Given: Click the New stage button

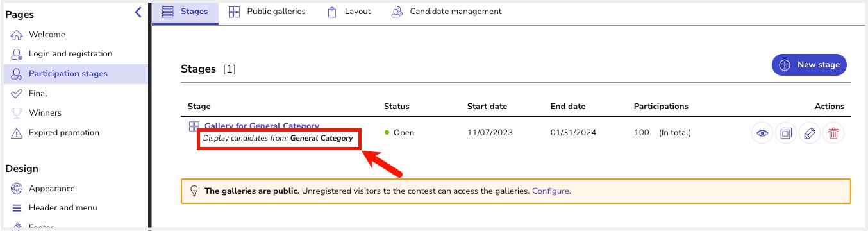Looking at the screenshot, I should (810, 65).
